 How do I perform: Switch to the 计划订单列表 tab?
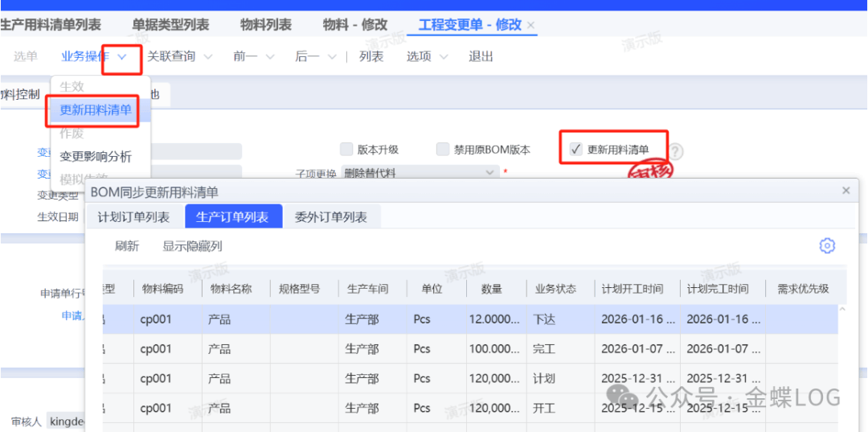click(x=133, y=217)
